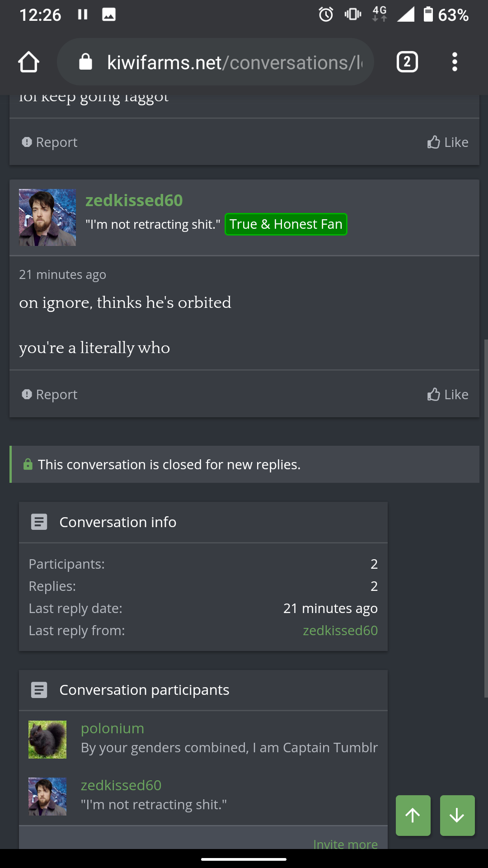The image size is (488, 868).
Task: Open zedkissed60 link in Last reply from
Action: click(x=340, y=631)
